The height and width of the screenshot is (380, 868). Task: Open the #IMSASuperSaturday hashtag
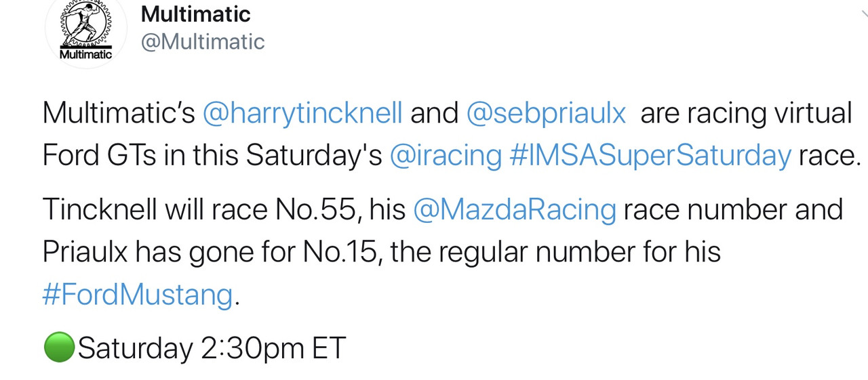650,156
